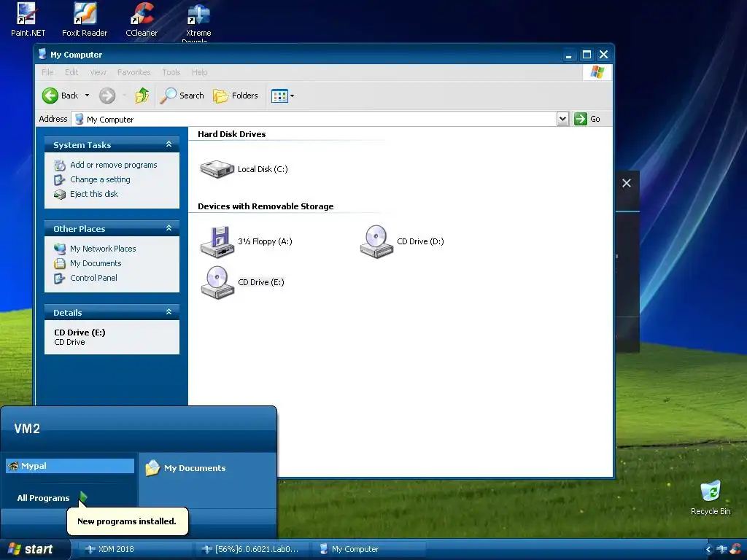747x560 pixels.
Task: Open the Edit menu
Action: click(x=71, y=72)
